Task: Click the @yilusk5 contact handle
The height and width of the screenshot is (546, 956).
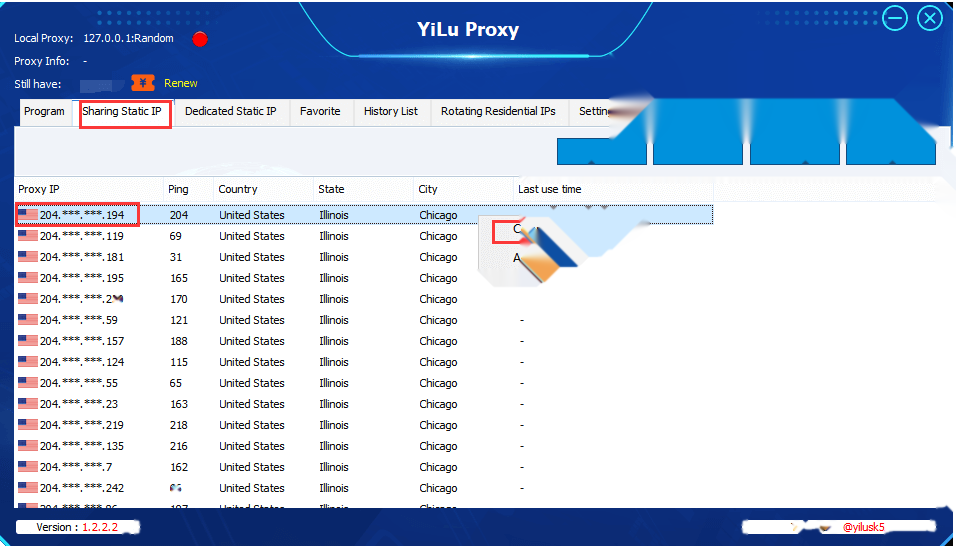Action: pos(863,527)
